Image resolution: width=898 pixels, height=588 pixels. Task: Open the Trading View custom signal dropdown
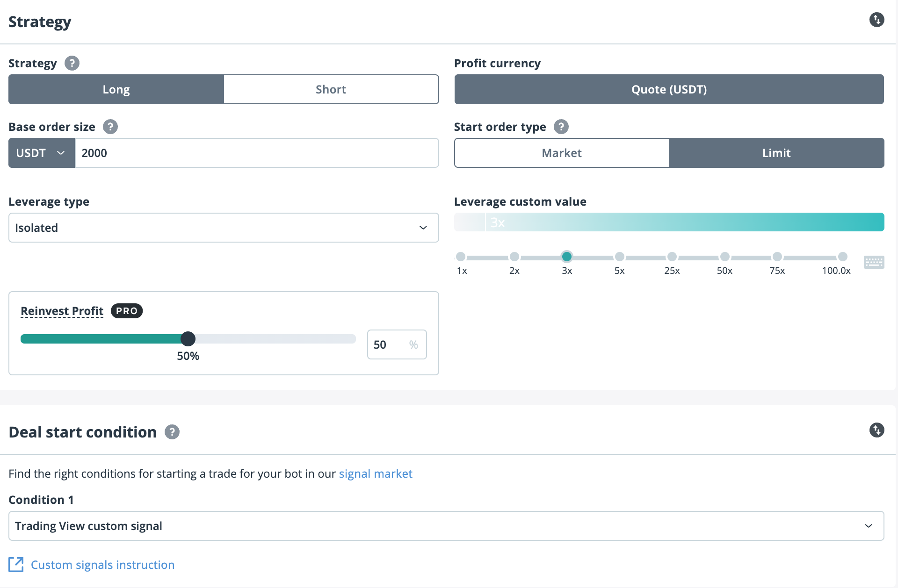[446, 526]
